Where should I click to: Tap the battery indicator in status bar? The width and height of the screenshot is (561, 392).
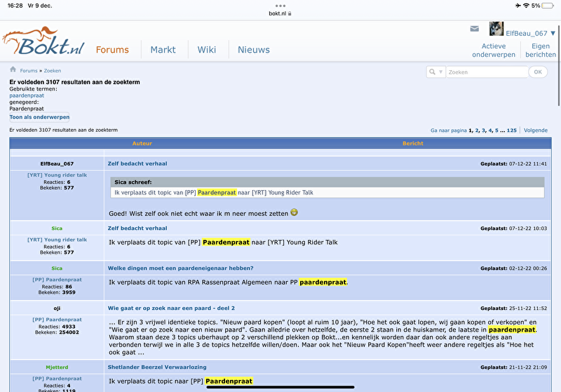tap(548, 6)
